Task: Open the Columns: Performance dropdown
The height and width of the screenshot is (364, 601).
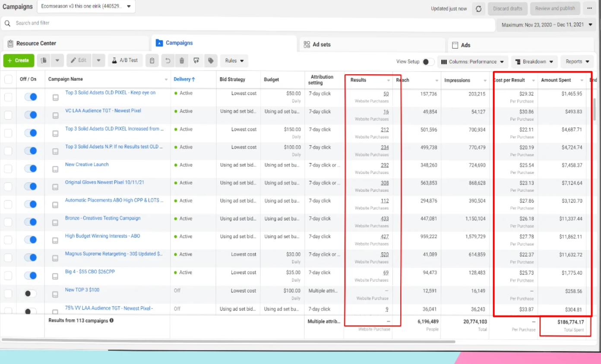Action: (473, 62)
